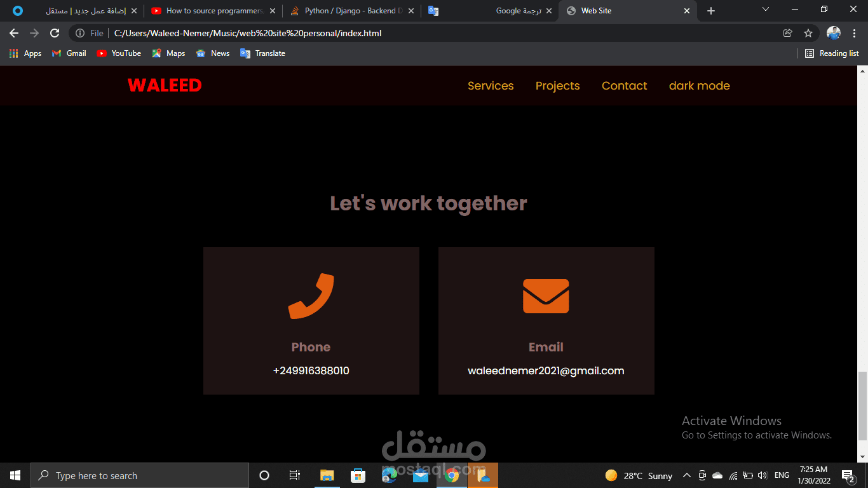Open Cortana from the taskbar circle
This screenshot has width=868, height=488.
264,475
